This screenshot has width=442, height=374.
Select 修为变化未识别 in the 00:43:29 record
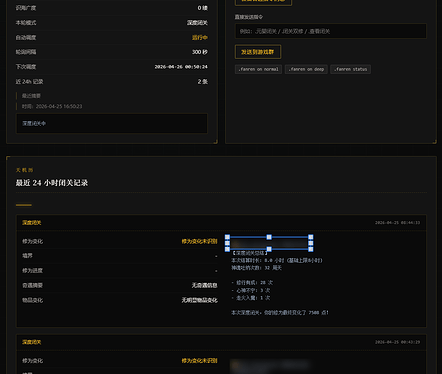199,361
